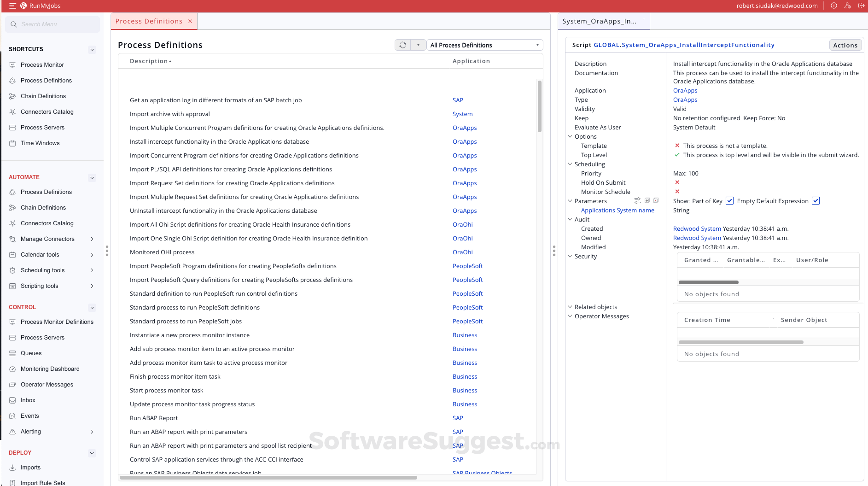Expand the Related objects section

[x=571, y=307]
